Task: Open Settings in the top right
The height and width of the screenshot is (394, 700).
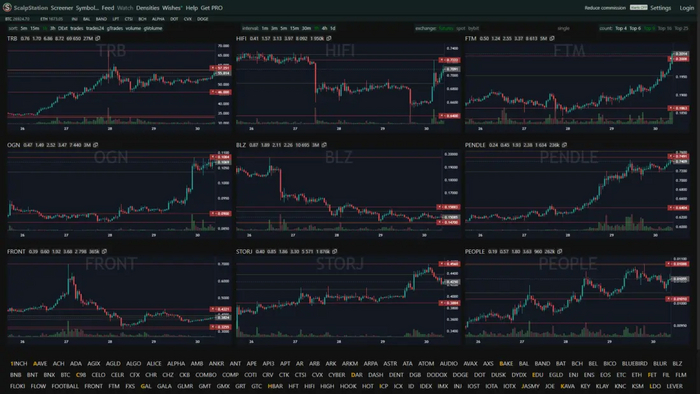Action: (x=660, y=8)
